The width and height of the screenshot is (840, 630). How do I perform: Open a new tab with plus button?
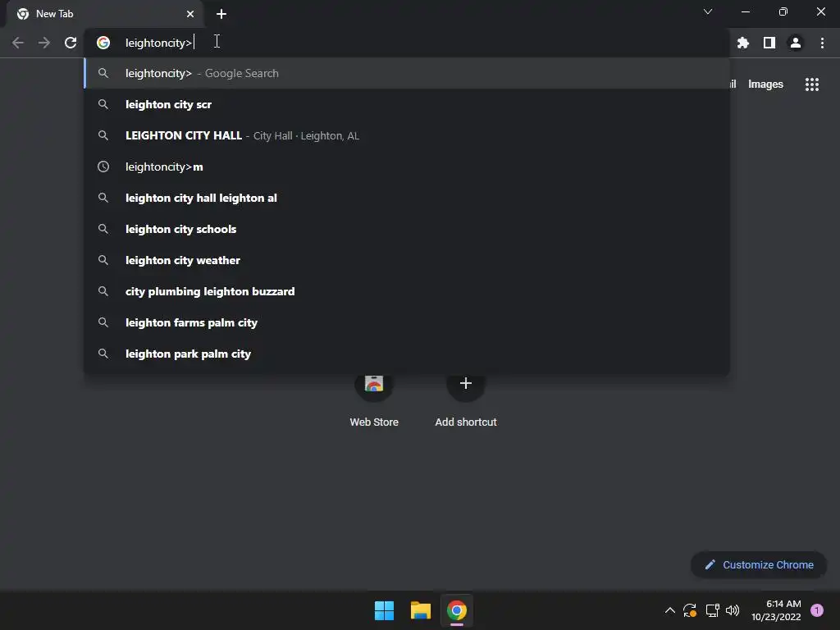(221, 14)
